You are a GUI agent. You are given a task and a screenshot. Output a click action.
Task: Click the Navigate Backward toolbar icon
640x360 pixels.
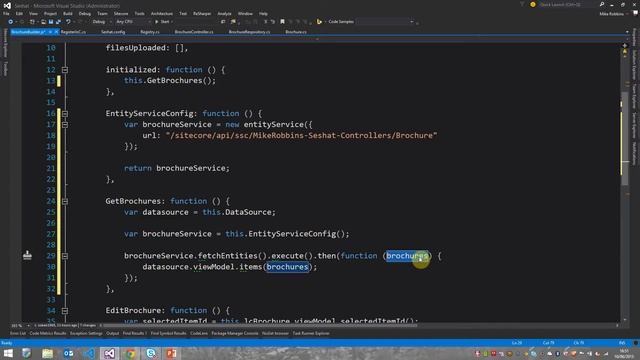coord(11,22)
